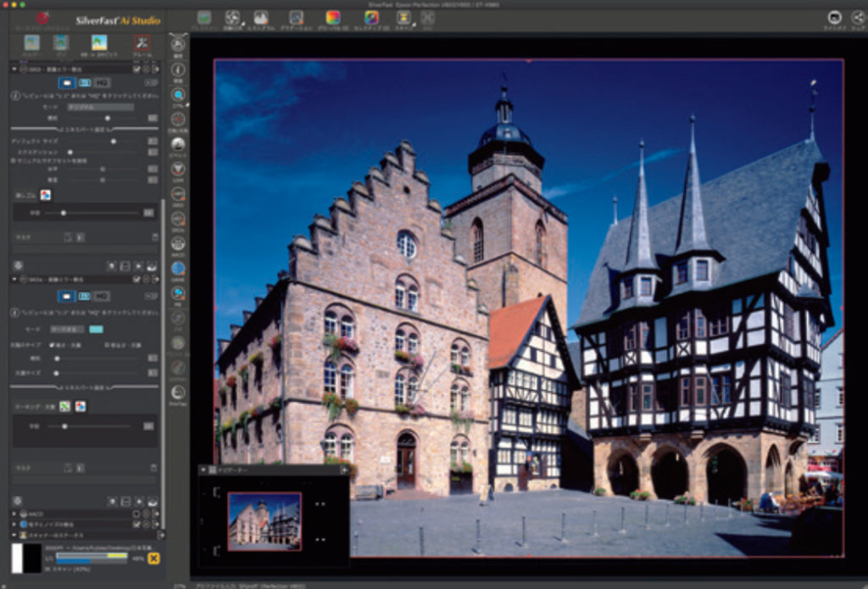Open the Widget button at top right

(x=834, y=17)
